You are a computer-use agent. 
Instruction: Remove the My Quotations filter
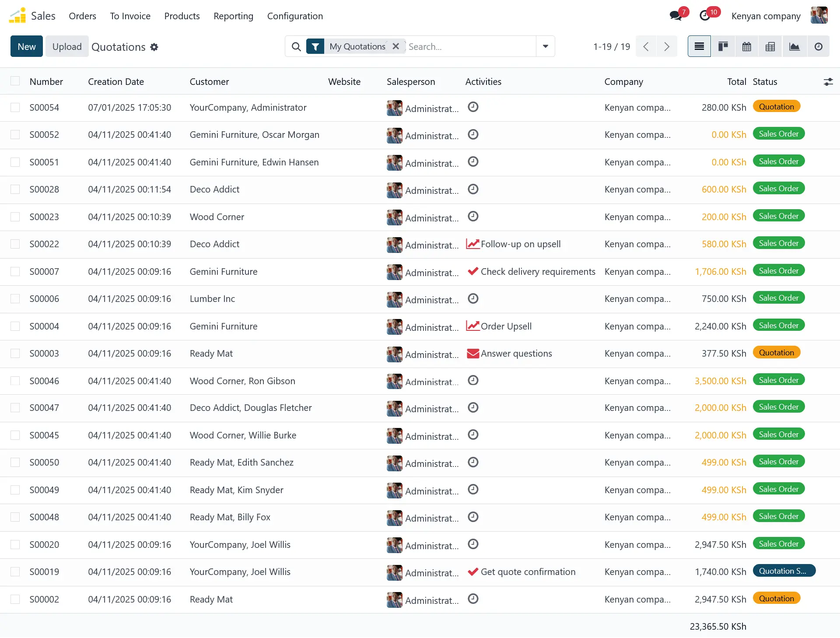click(x=395, y=46)
